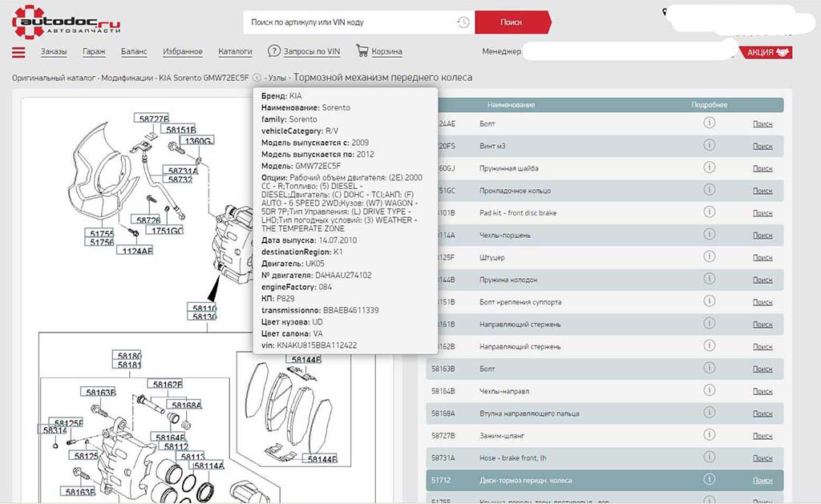The height and width of the screenshot is (504, 821).
Task: Open details info icon for Болт крепления суппорта
Action: pos(709,301)
